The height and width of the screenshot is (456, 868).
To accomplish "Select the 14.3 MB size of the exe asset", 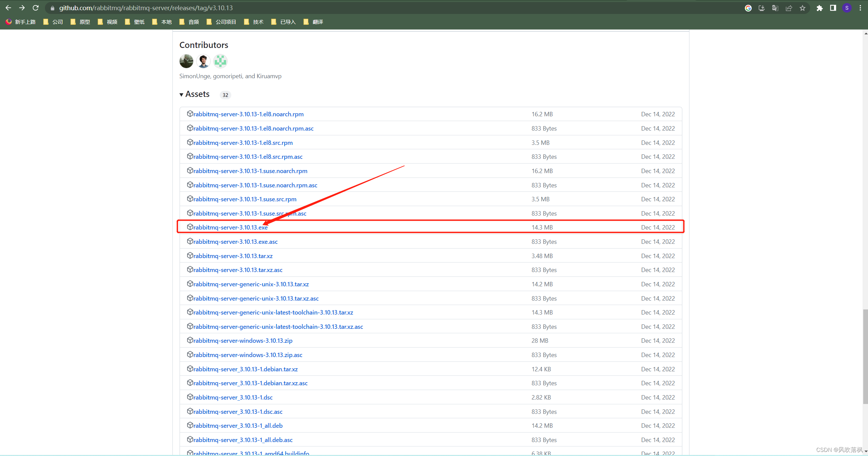I will [x=542, y=227].
